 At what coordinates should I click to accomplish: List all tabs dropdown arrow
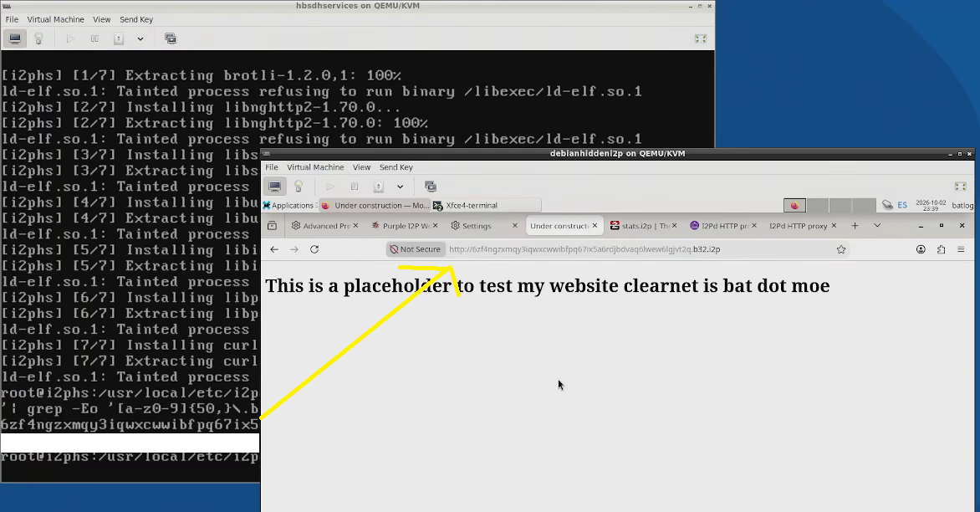tap(877, 226)
